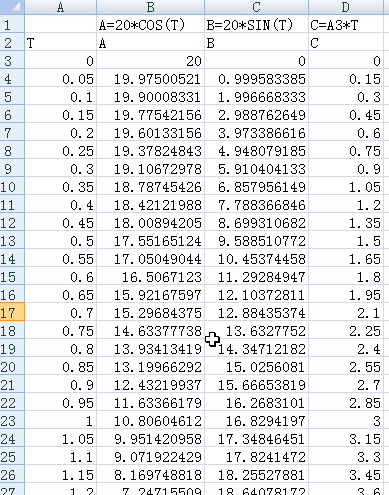The height and width of the screenshot is (495, 389).
Task: Click cell with text C=A3*T
Action: [x=346, y=24]
